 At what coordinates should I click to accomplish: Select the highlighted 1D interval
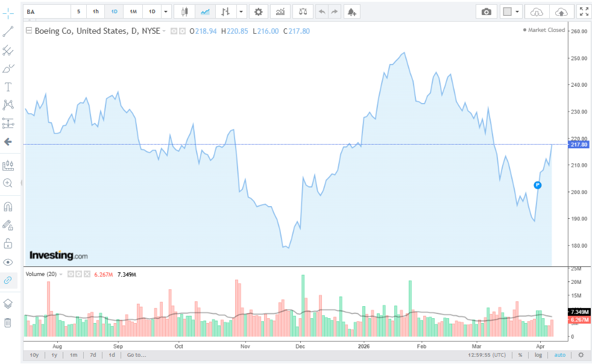114,11
